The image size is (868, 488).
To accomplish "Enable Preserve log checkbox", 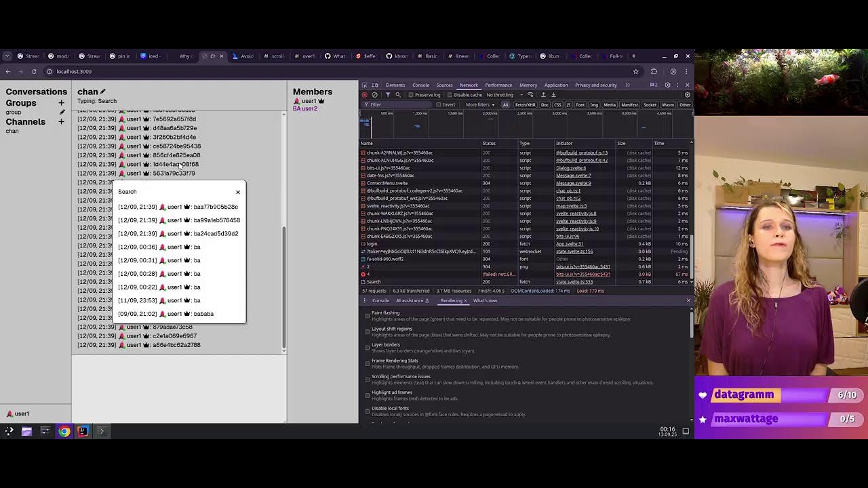I will point(410,95).
